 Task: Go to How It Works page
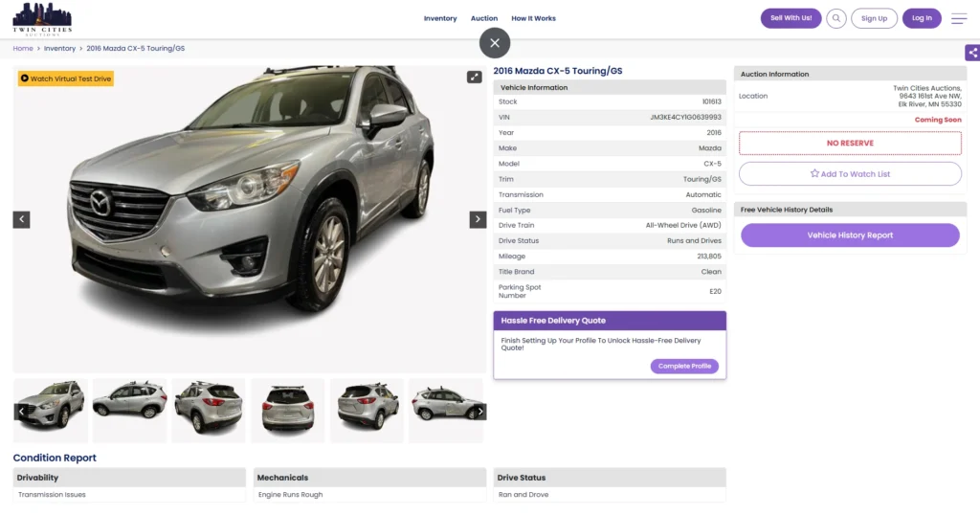[533, 18]
